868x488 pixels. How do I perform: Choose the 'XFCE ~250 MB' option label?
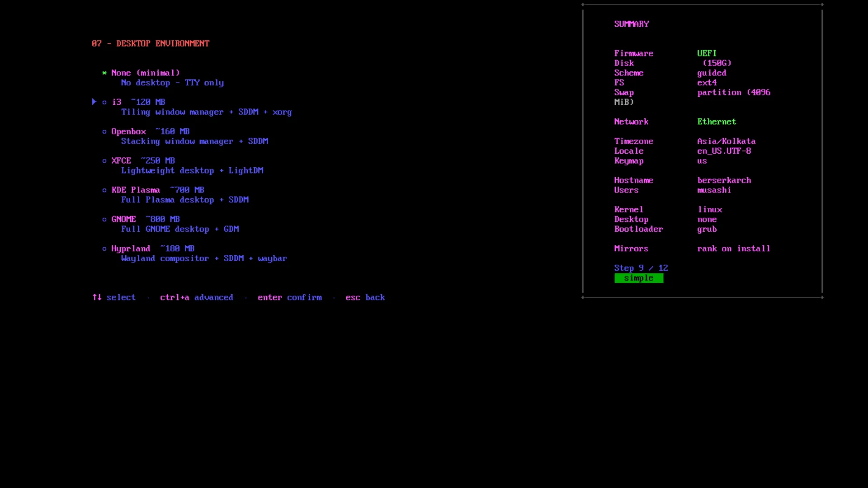pyautogui.click(x=143, y=161)
